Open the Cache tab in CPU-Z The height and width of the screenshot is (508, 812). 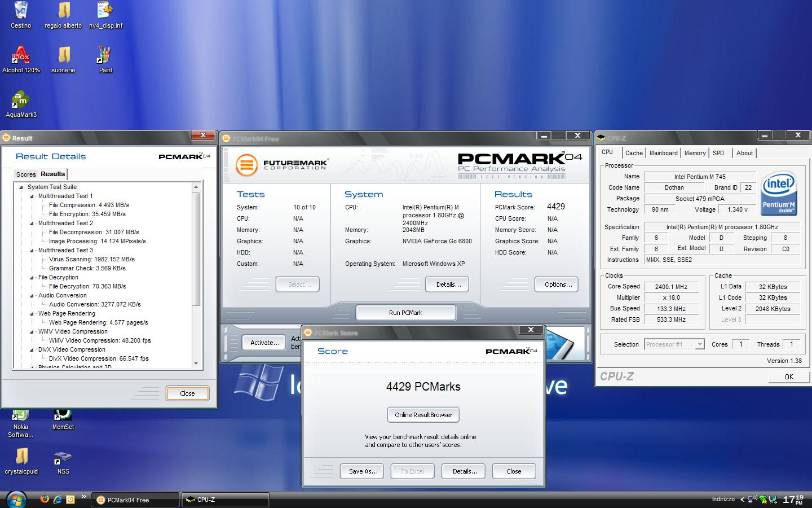point(634,153)
